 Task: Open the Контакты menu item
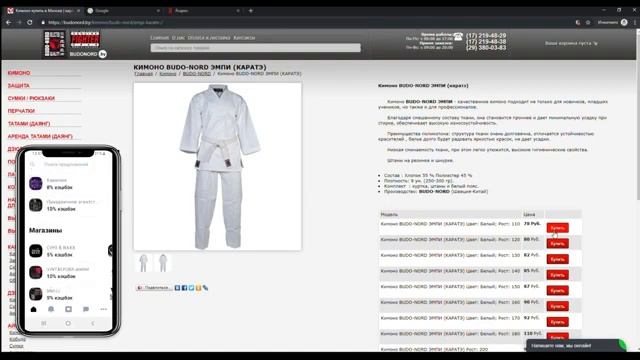[x=244, y=38]
